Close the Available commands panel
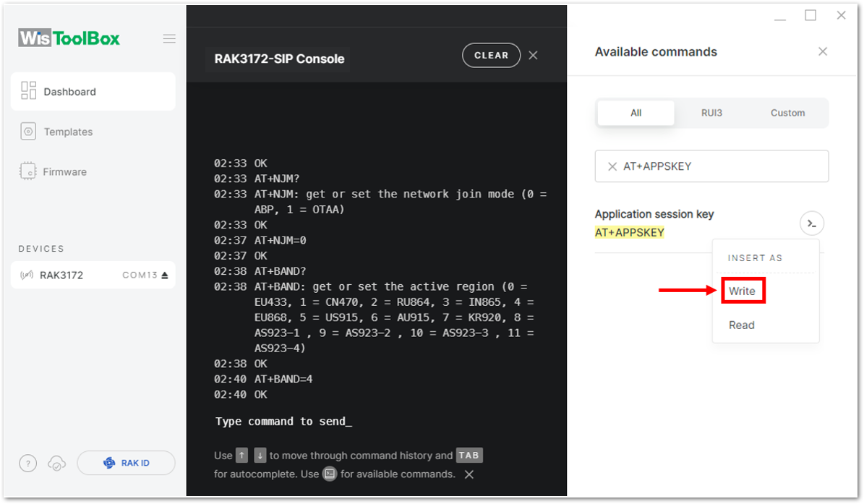 tap(823, 51)
